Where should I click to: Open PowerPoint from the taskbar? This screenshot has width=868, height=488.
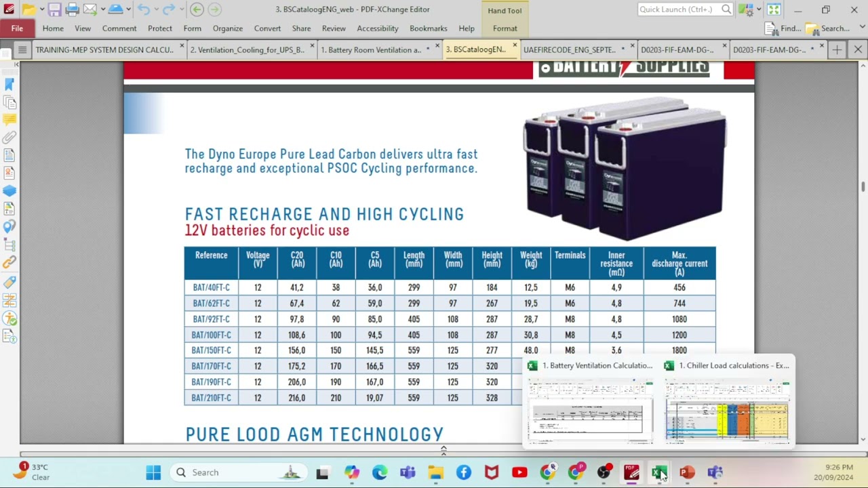click(x=687, y=472)
